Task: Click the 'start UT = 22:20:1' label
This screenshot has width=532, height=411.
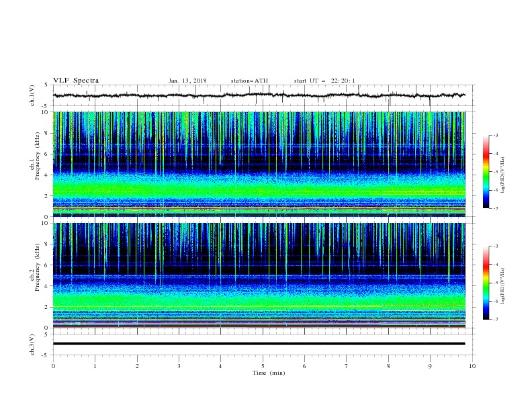Action: click(x=324, y=81)
